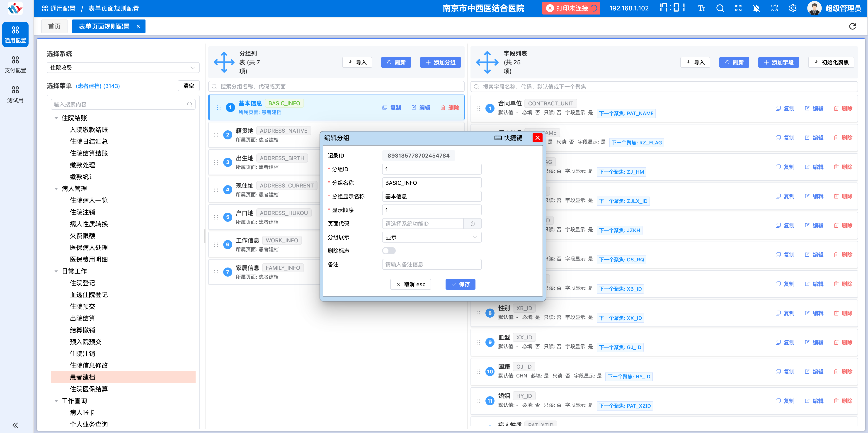Open the 分组展示 dropdown in the dialog
The height and width of the screenshot is (433, 868).
(432, 237)
